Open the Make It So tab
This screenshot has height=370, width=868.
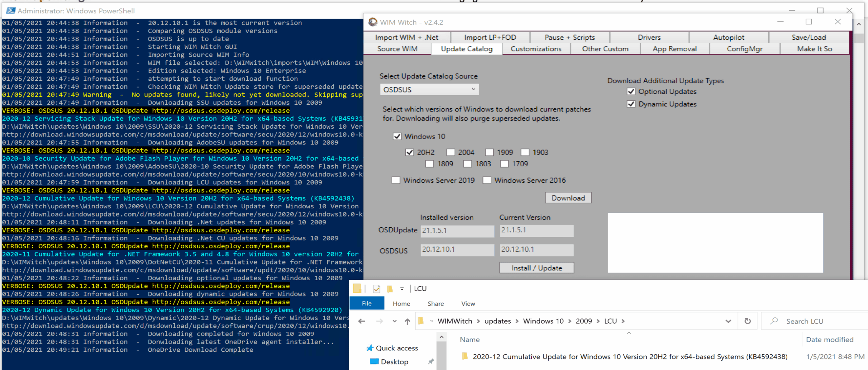pos(814,49)
